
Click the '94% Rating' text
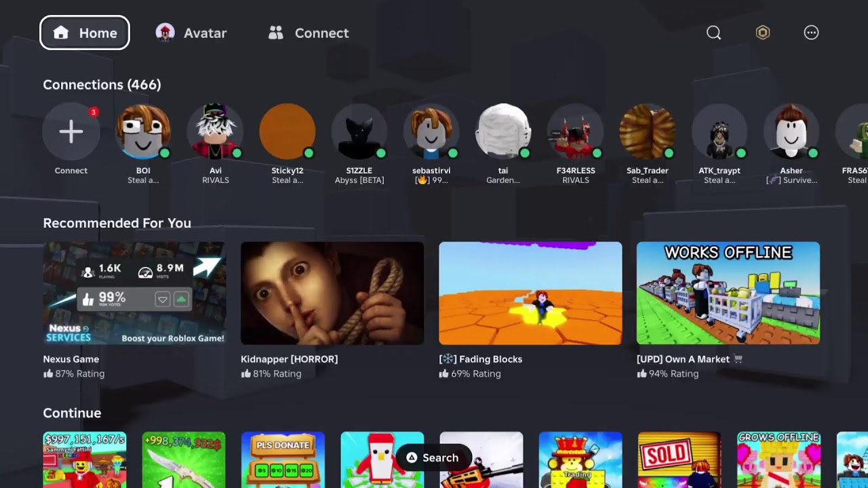click(673, 373)
